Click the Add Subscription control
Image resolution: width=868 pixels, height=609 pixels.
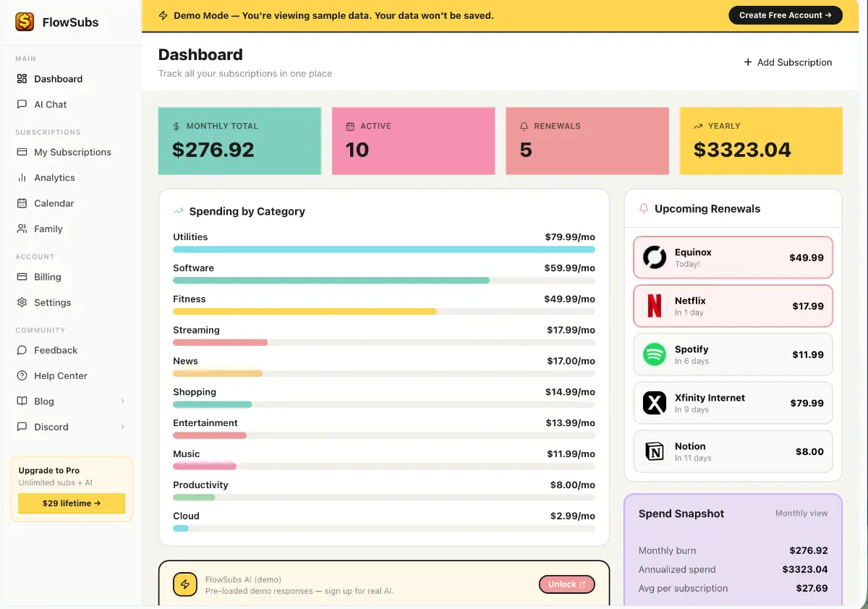pos(788,62)
